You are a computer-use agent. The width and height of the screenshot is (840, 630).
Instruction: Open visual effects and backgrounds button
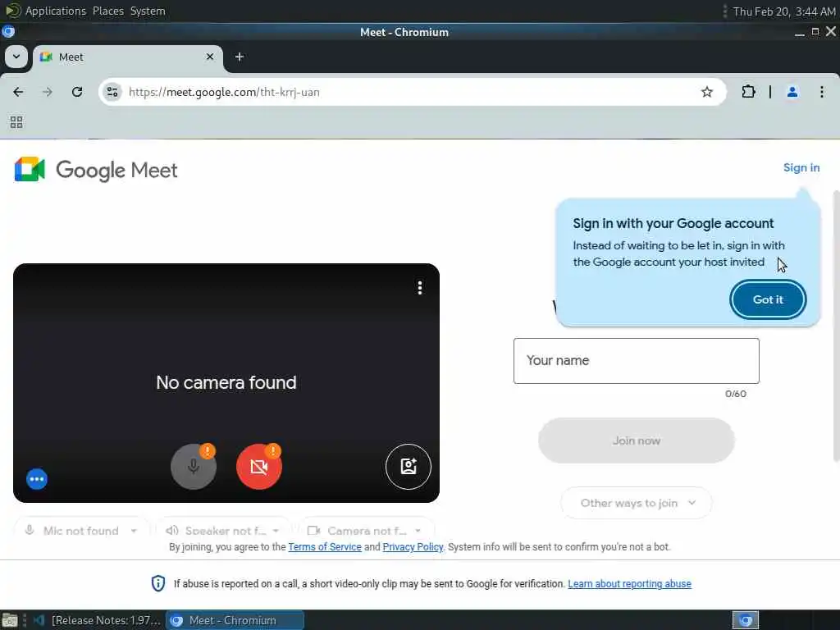(409, 467)
